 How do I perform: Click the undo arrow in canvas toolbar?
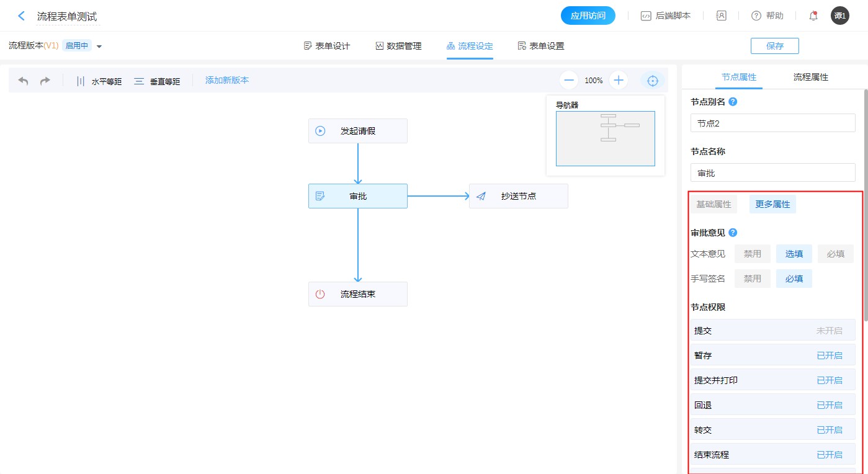24,81
